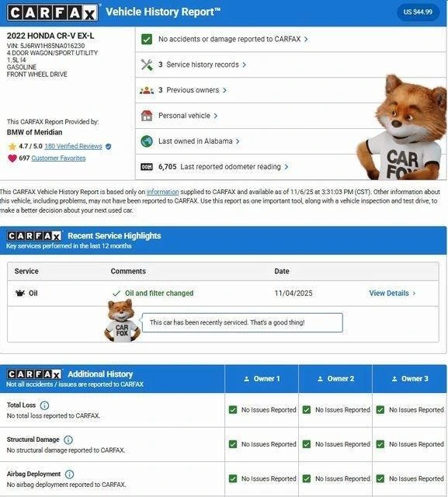Expand No accidents or damage reported chevron
The width and height of the screenshot is (448, 497).
tap(306, 40)
